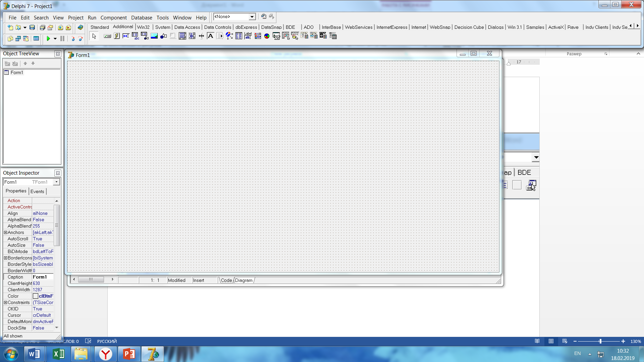Click the Set debug desktop icon
The width and height of the screenshot is (644, 362).
point(272,16)
